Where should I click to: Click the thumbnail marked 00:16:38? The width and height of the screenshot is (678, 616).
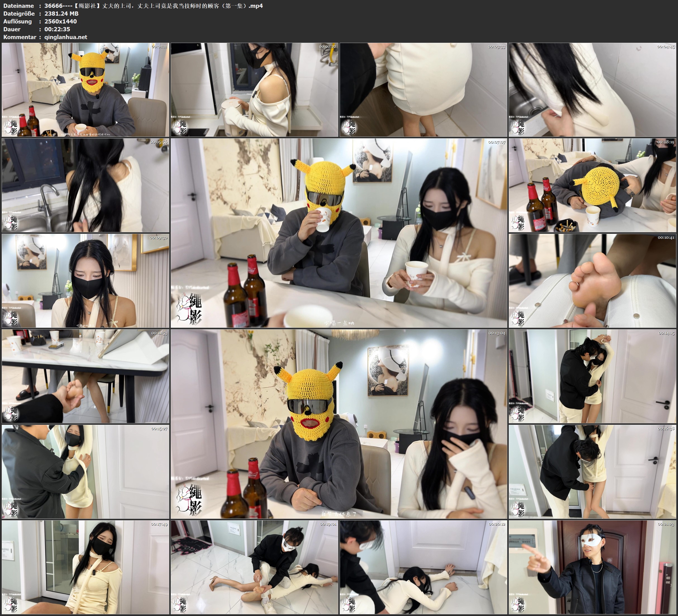[592, 471]
